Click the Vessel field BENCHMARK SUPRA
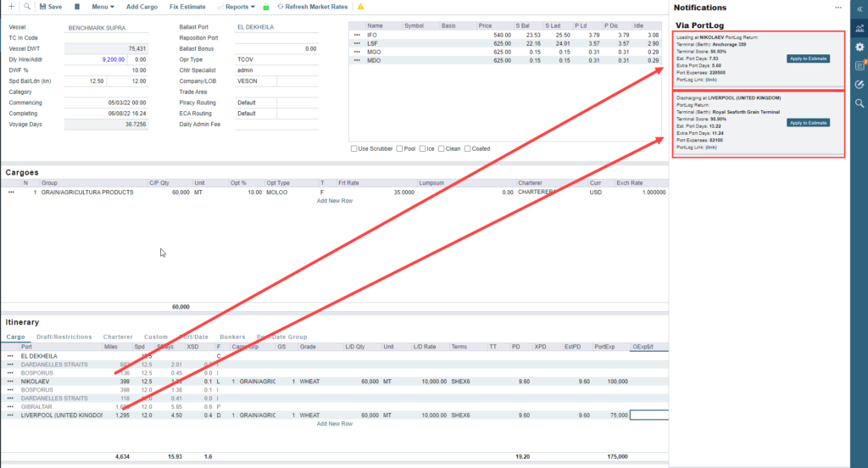 point(106,28)
